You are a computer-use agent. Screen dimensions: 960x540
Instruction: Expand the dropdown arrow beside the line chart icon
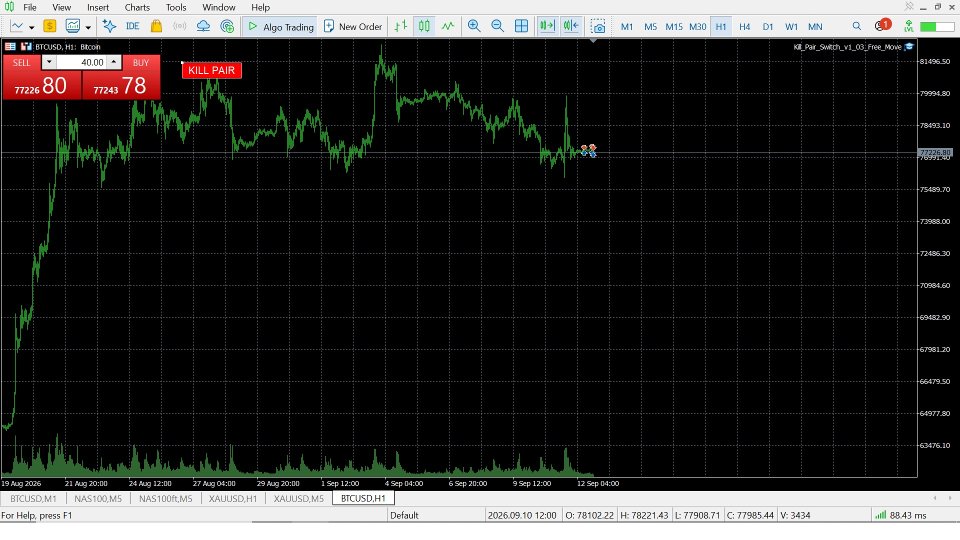click(31, 27)
